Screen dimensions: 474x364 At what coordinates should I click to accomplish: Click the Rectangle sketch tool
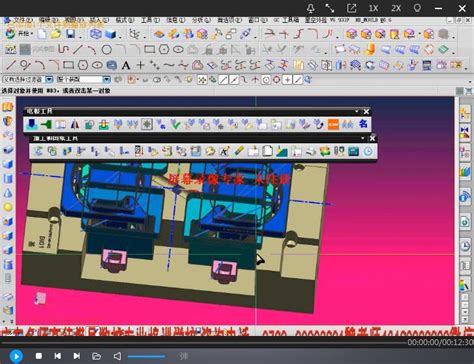(x=69, y=65)
